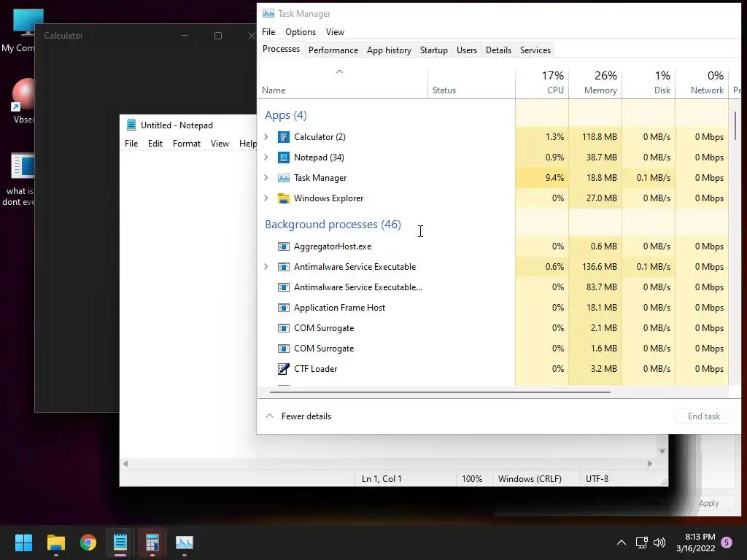Click the Apps (4) group heading
The height and width of the screenshot is (560, 747).
[x=285, y=115]
